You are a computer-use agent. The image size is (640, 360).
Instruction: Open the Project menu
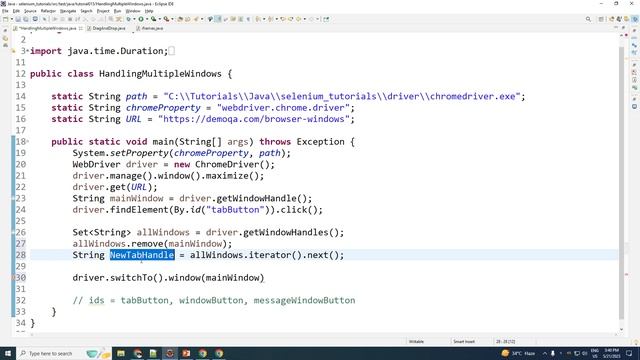[x=103, y=11]
